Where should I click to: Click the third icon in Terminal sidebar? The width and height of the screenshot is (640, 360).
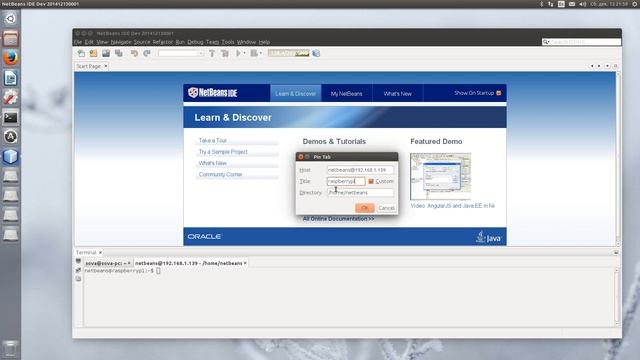78,279
